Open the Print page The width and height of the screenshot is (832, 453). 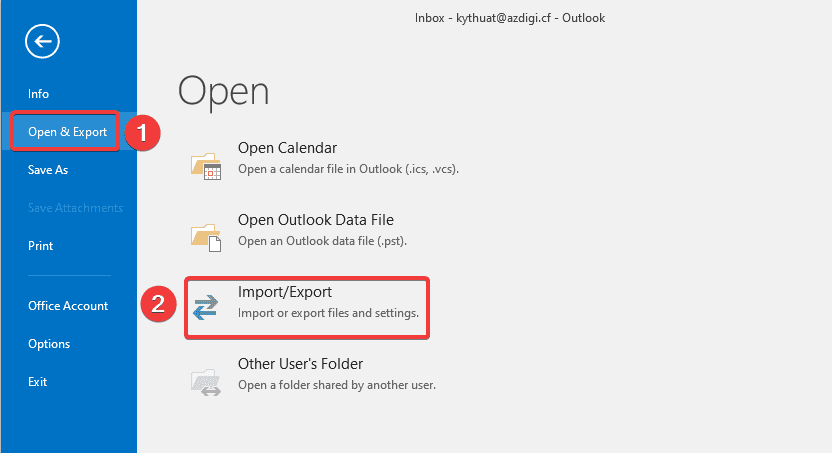41,246
